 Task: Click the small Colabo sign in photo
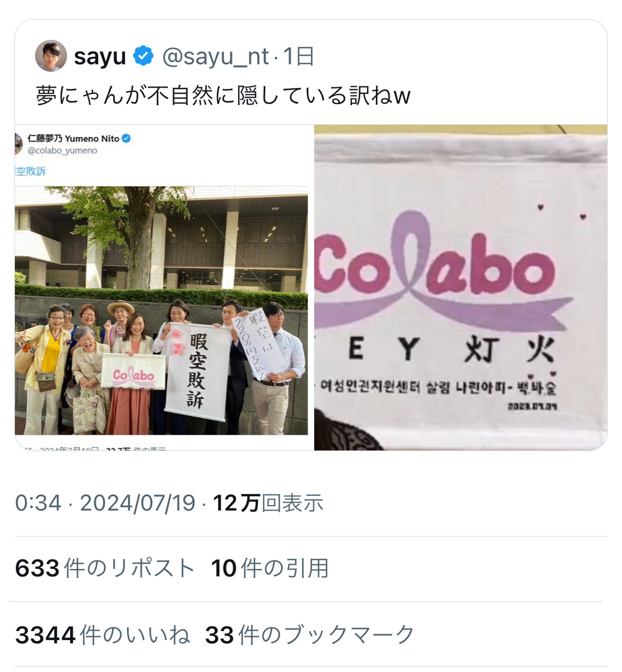click(133, 372)
